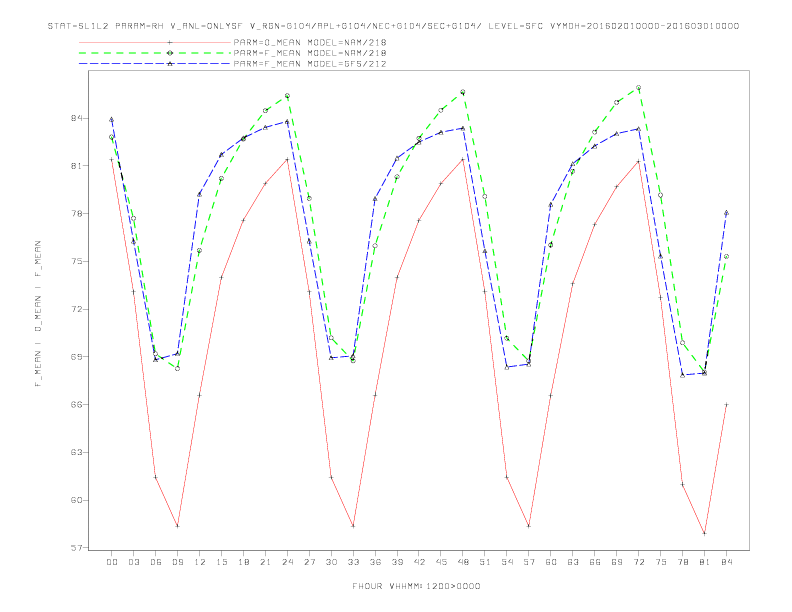Select legend label PARM=F_MEAN MODEL=NAM/218

point(310,53)
